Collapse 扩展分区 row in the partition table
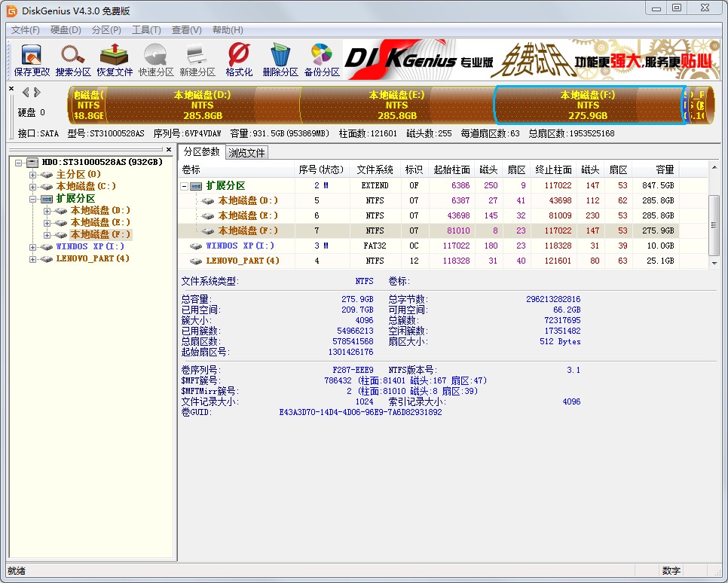The height and width of the screenshot is (583, 728). [x=185, y=187]
